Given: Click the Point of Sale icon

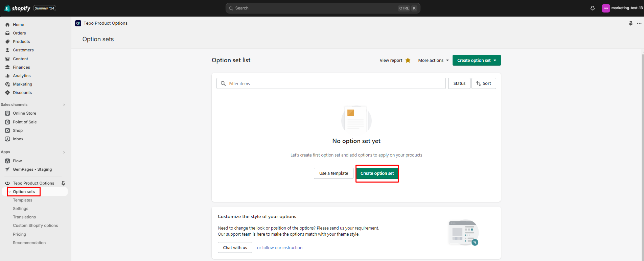Looking at the screenshot, I should (7, 122).
